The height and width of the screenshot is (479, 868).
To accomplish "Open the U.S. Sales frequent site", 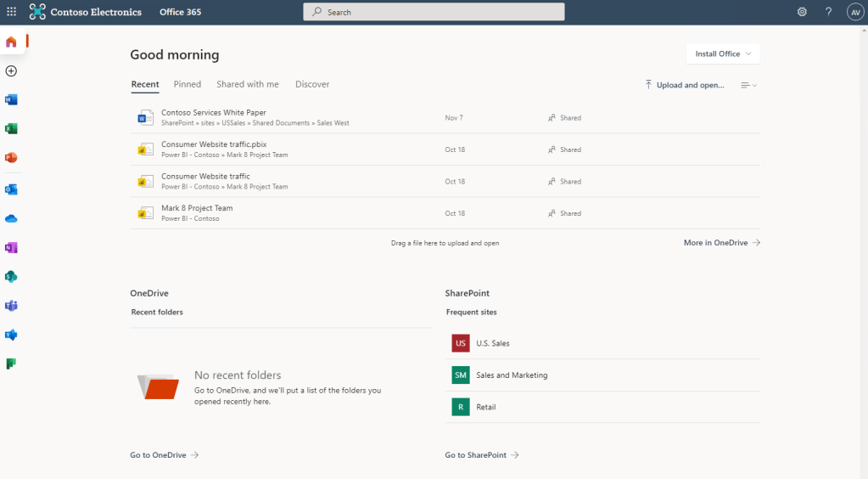I will coord(493,343).
